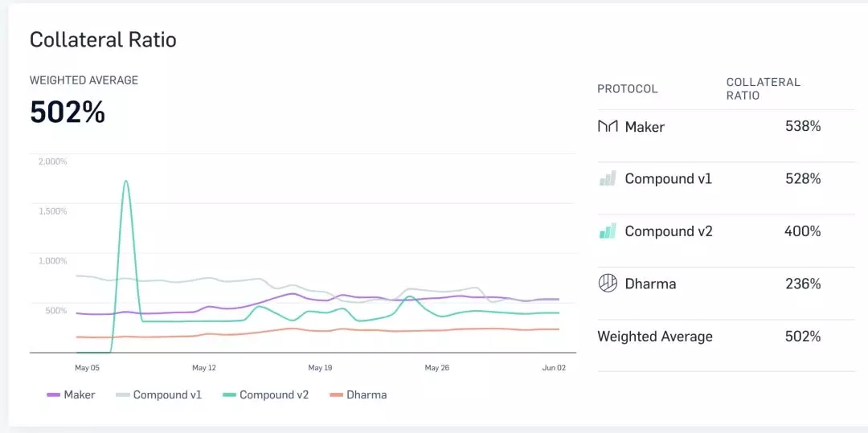Click the Compound v1 bar icon
The image size is (868, 433).
coord(608,179)
